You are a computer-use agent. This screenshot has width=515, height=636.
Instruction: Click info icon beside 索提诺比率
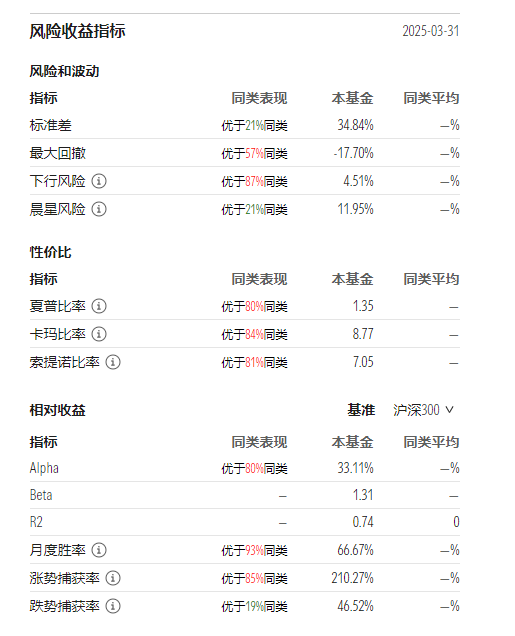click(113, 362)
